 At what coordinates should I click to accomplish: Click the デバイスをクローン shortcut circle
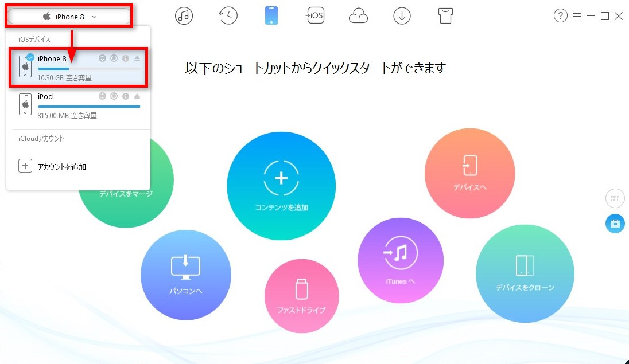tap(525, 273)
